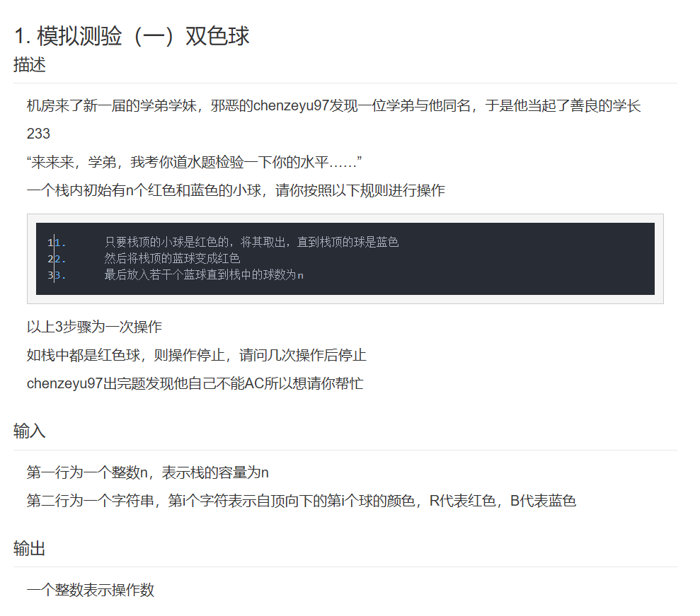Click the "输出" section heading
Image resolution: width=700 pixels, height=616 pixels.
pyautogui.click(x=30, y=549)
